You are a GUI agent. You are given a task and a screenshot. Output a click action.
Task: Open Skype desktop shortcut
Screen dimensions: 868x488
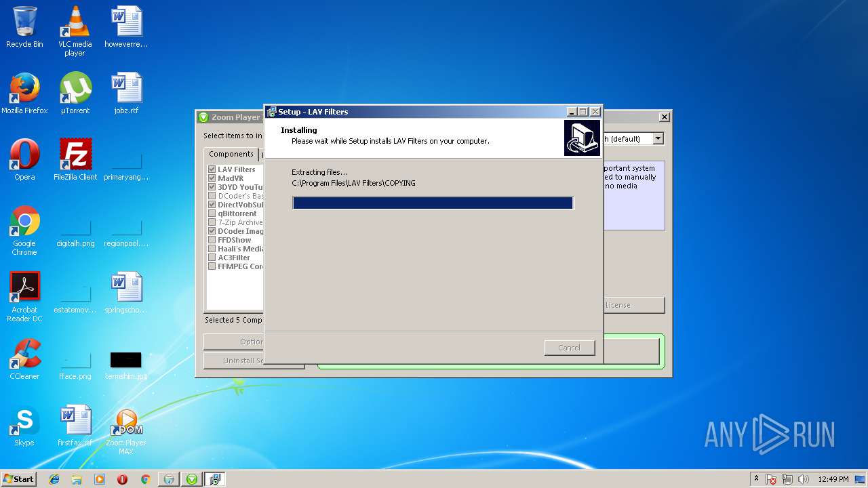24,426
